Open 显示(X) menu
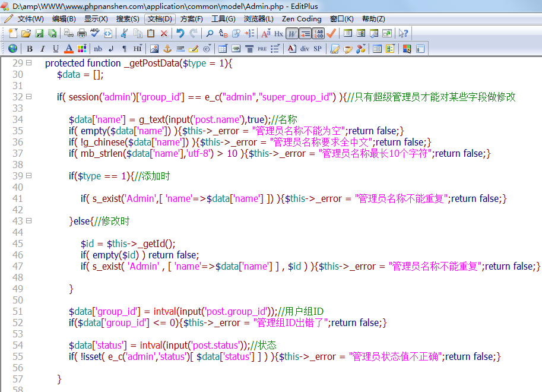 click(x=96, y=19)
